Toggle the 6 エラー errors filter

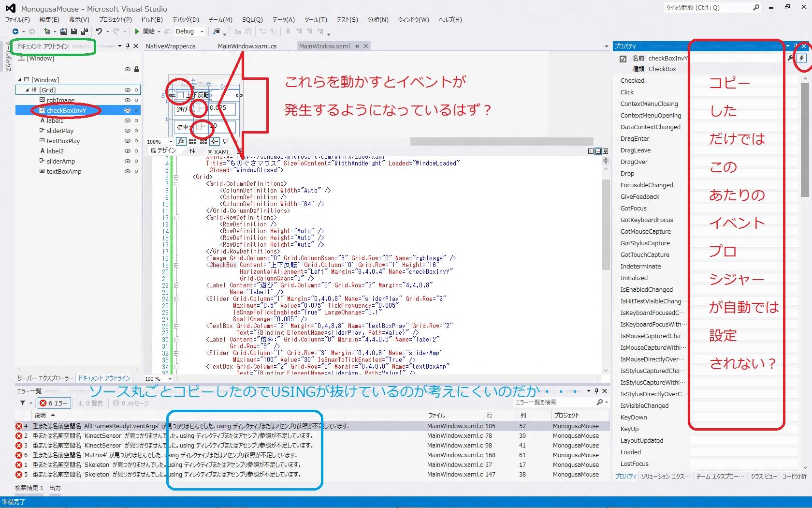point(54,403)
